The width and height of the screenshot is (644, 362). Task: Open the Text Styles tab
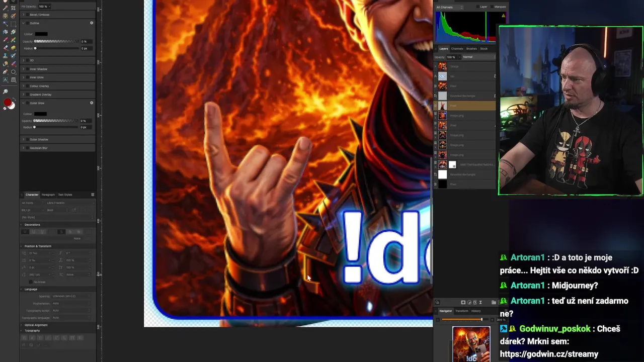(x=65, y=195)
